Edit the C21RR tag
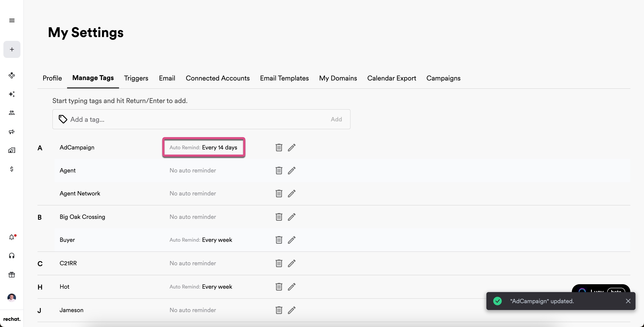644x327 pixels. pos(292,263)
